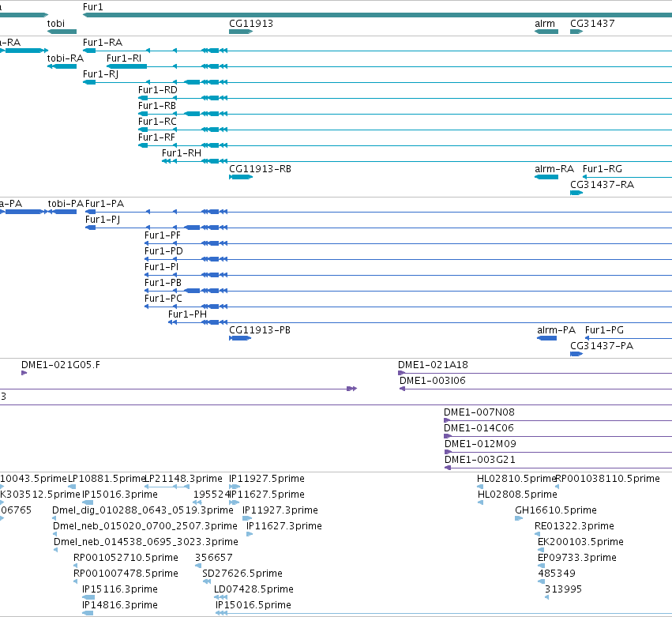Click the Dmel_dig_010288_0643_0519.3prime label
The image size is (672, 617).
click(143, 510)
